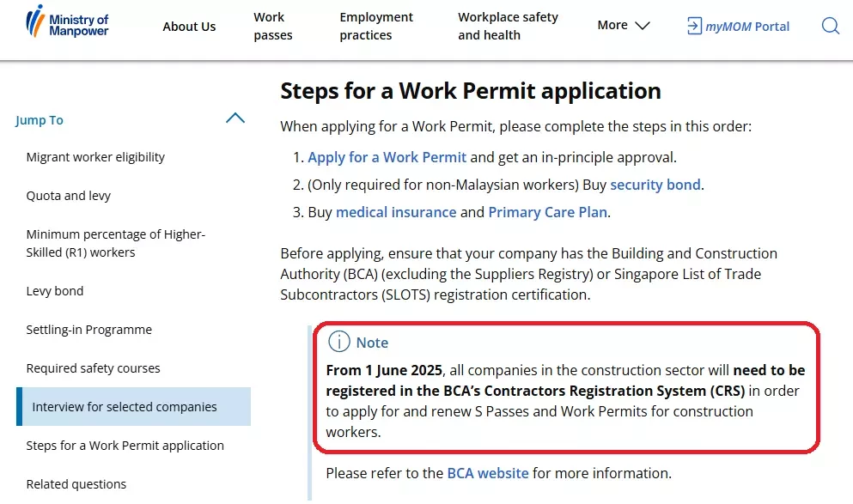Viewport: 853px width, 504px height.
Task: Click the Ministry of Manpower logo
Action: coord(68,21)
